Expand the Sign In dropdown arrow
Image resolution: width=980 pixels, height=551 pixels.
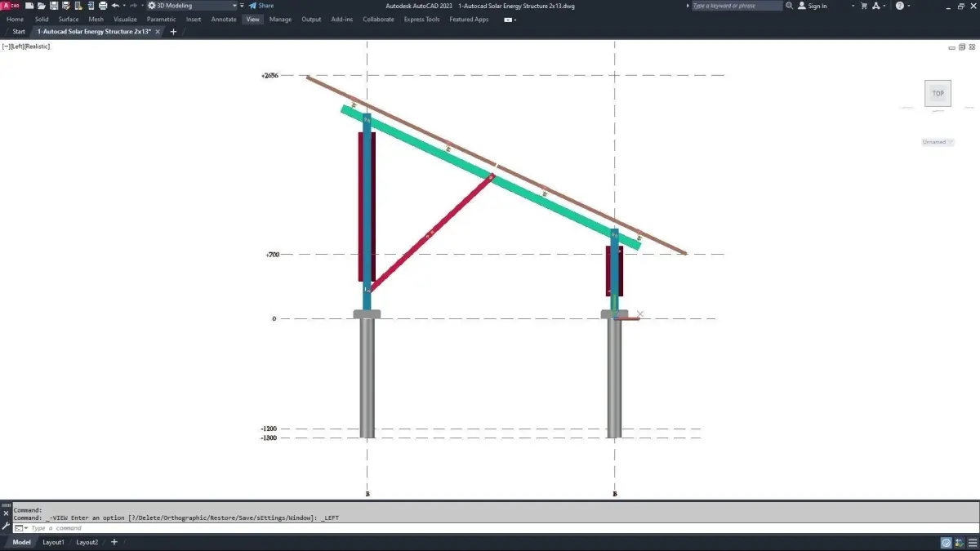[853, 6]
